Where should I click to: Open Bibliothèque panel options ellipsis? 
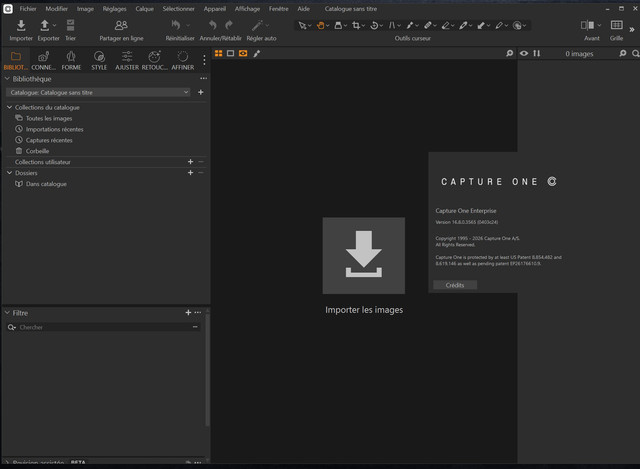point(203,78)
